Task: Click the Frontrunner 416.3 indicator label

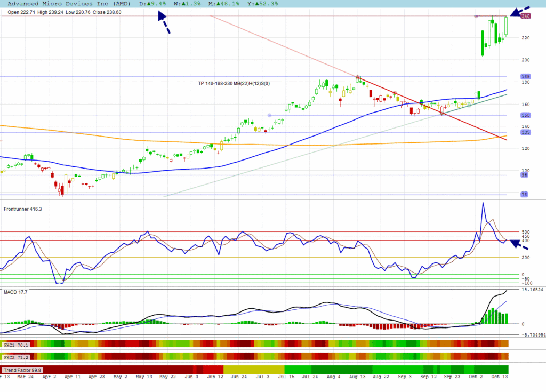Action: tap(23, 209)
